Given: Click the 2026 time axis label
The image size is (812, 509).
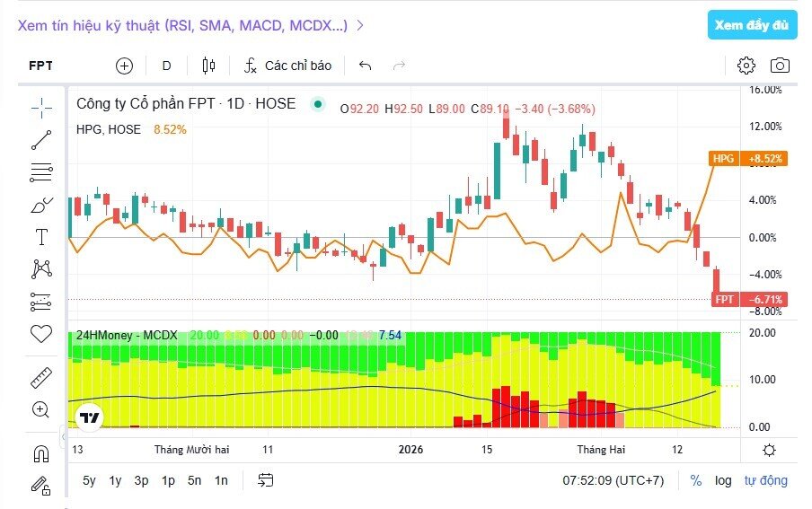Looking at the screenshot, I should [x=410, y=450].
